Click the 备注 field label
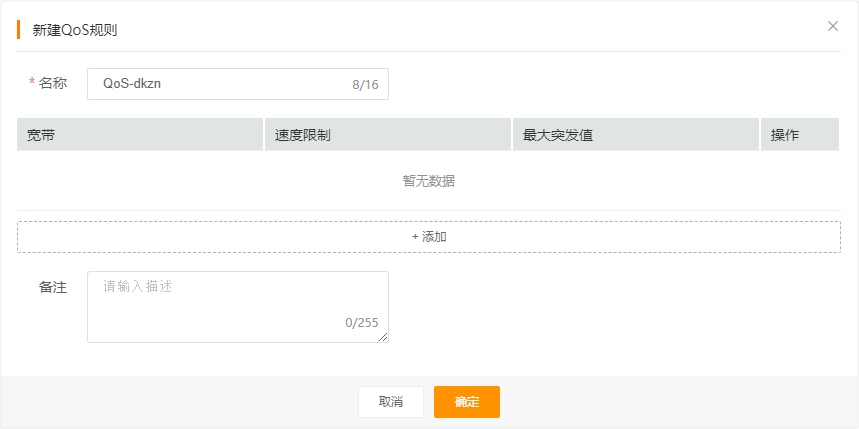Viewport: 859px width, 429px height. [53, 288]
